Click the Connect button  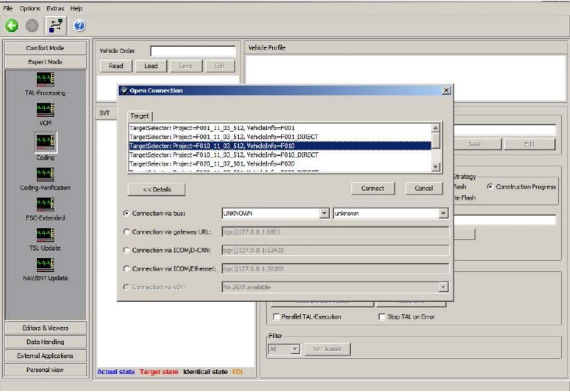click(373, 188)
